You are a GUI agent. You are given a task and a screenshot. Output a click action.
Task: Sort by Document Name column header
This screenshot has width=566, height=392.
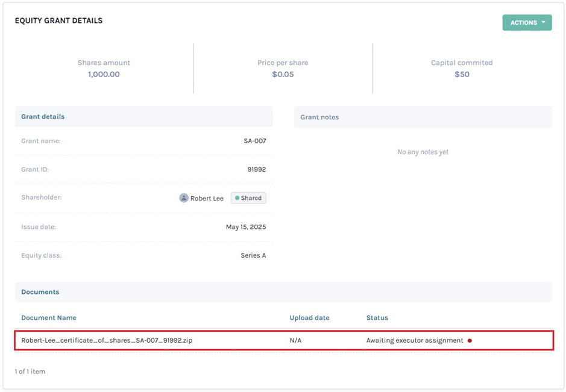pyautogui.click(x=49, y=318)
